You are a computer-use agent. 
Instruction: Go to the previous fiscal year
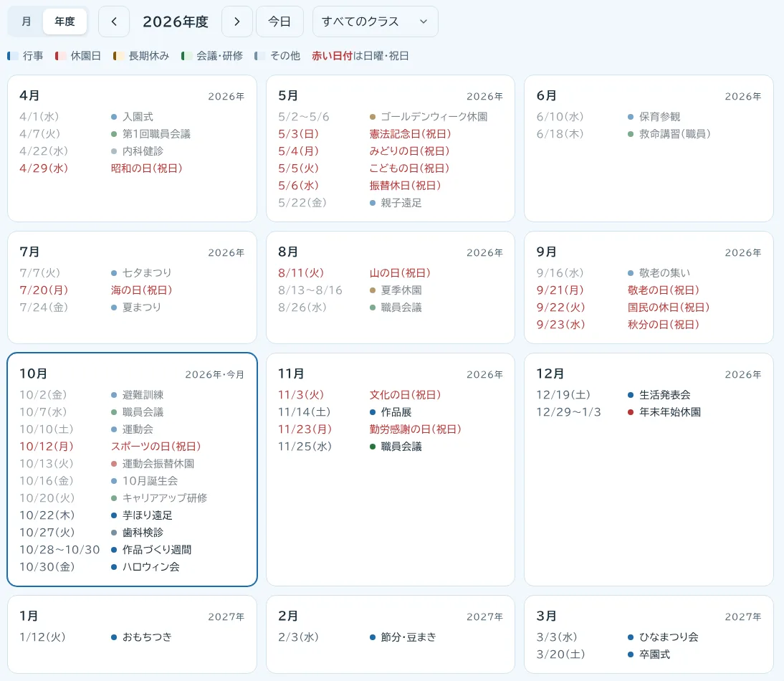[x=114, y=22]
